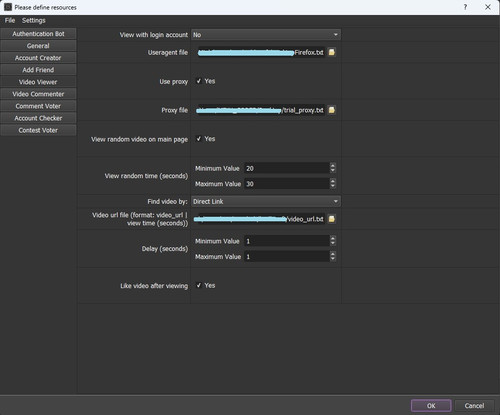
Task: Browse for the Proxy file
Action: pos(331,110)
